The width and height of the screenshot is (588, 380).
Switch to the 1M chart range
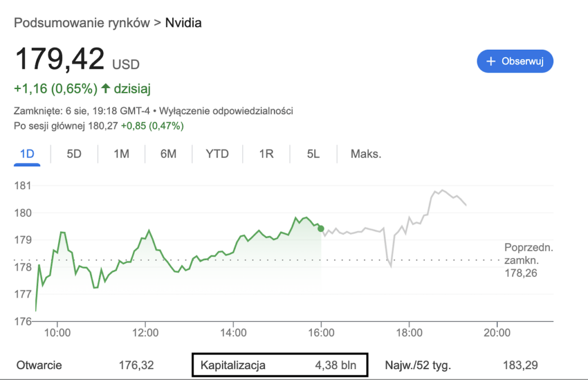click(x=122, y=154)
